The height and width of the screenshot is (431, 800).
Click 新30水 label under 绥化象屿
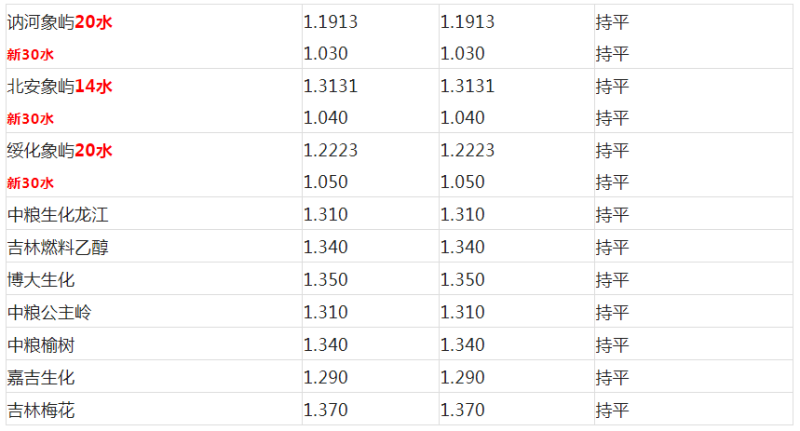pyautogui.click(x=30, y=183)
